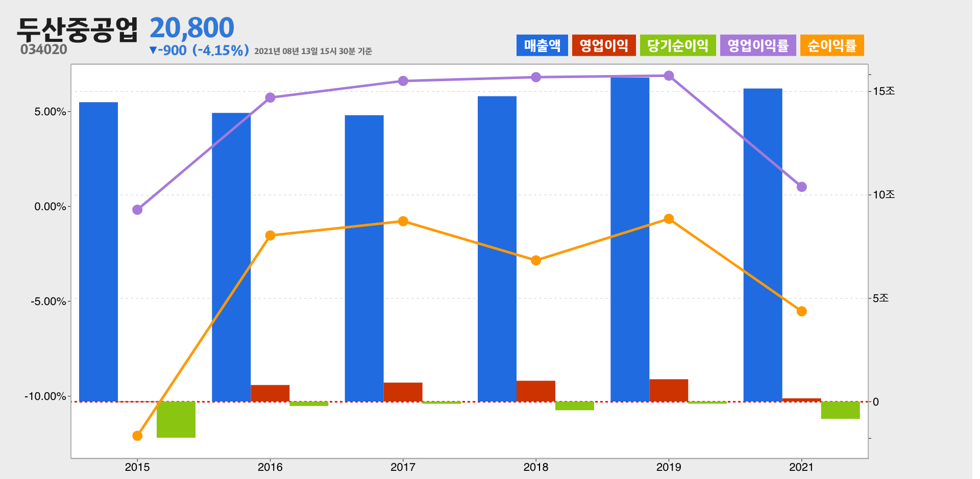Click the 두산중공업 company title
The image size is (980, 479).
click(x=78, y=29)
